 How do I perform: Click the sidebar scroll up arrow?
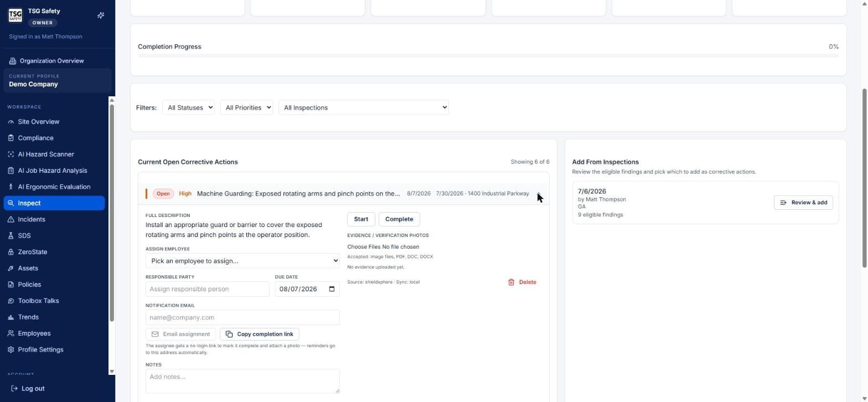pyautogui.click(x=112, y=101)
